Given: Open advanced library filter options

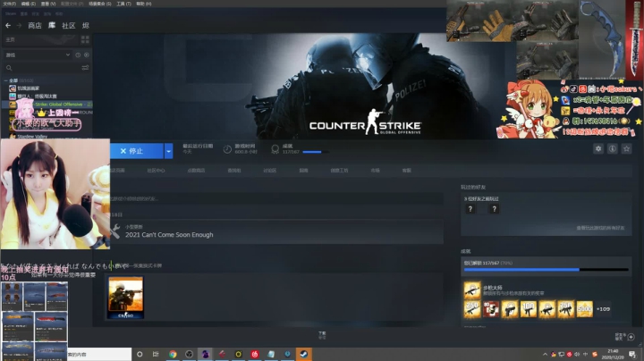Looking at the screenshot, I should point(86,68).
